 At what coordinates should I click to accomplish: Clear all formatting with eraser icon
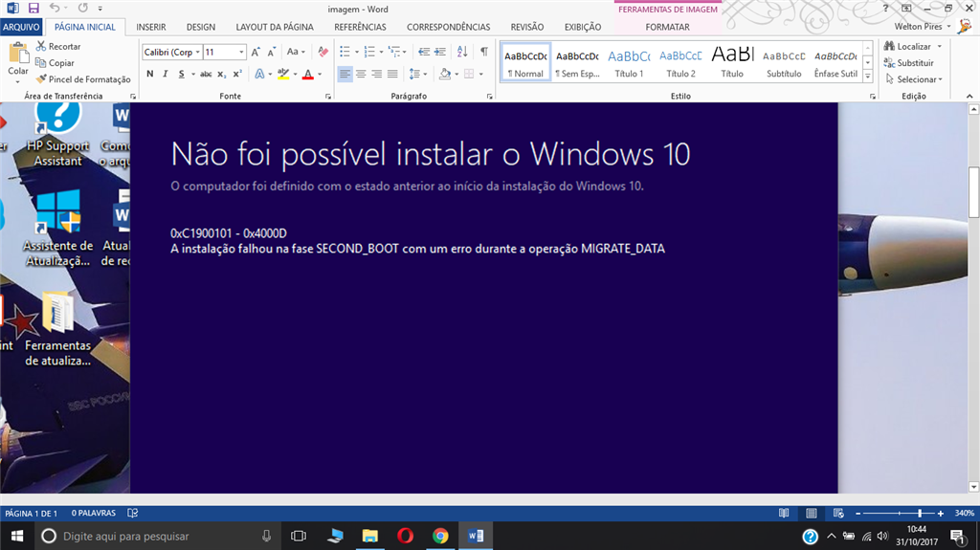[x=323, y=52]
